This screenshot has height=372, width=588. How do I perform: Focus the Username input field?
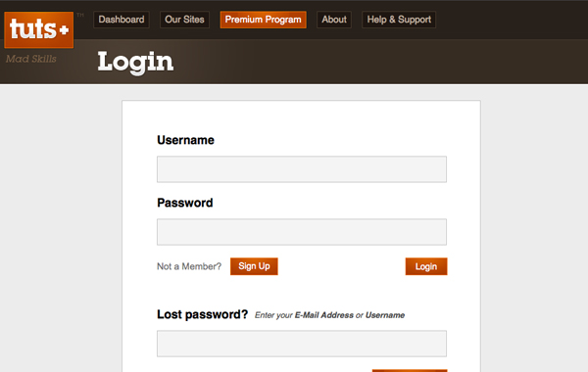pos(302,169)
